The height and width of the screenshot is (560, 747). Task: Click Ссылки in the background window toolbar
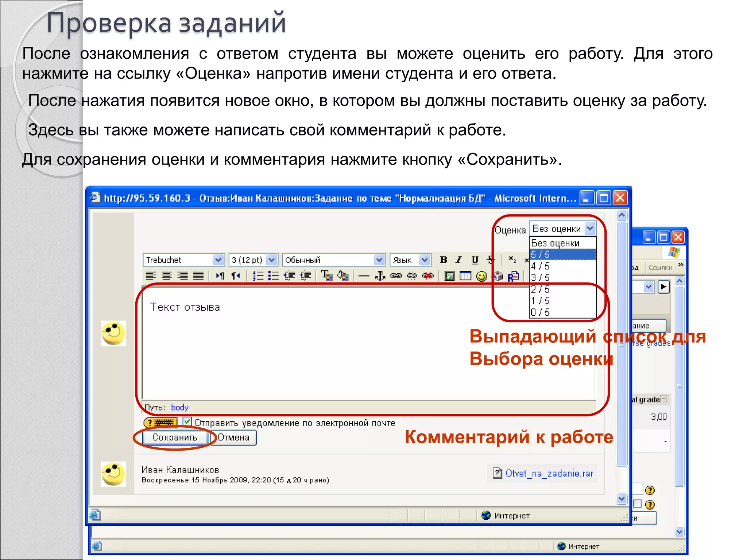660,268
